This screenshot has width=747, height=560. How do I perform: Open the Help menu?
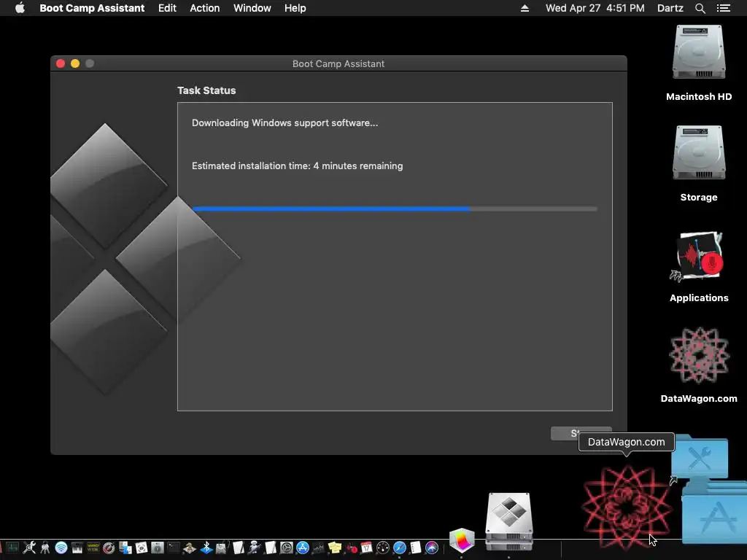(x=295, y=8)
